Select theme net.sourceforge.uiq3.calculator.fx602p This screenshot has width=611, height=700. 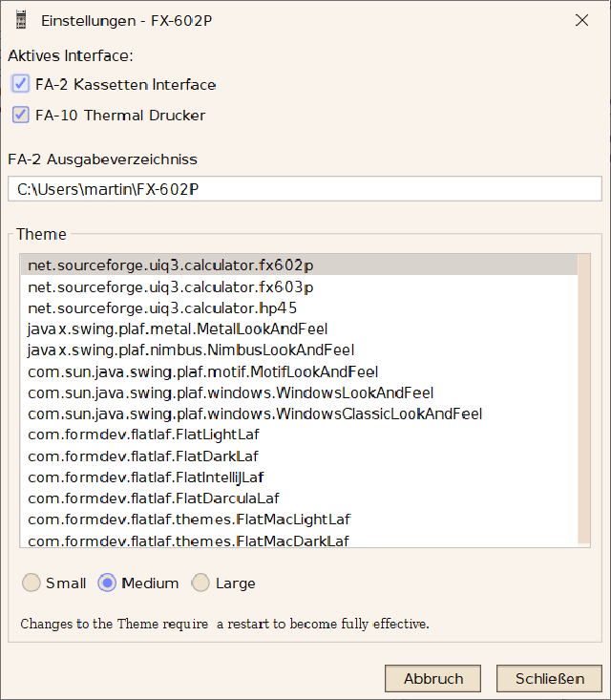(299, 265)
